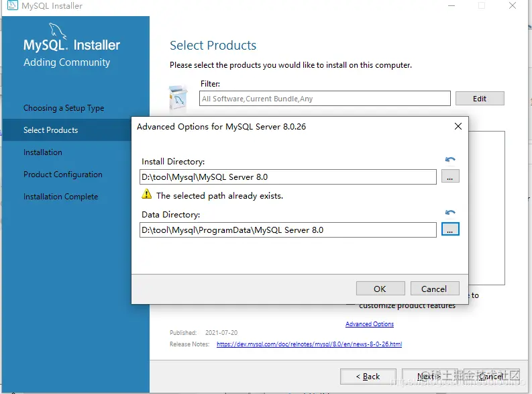Click the MySQL dolphin logo

(58, 32)
